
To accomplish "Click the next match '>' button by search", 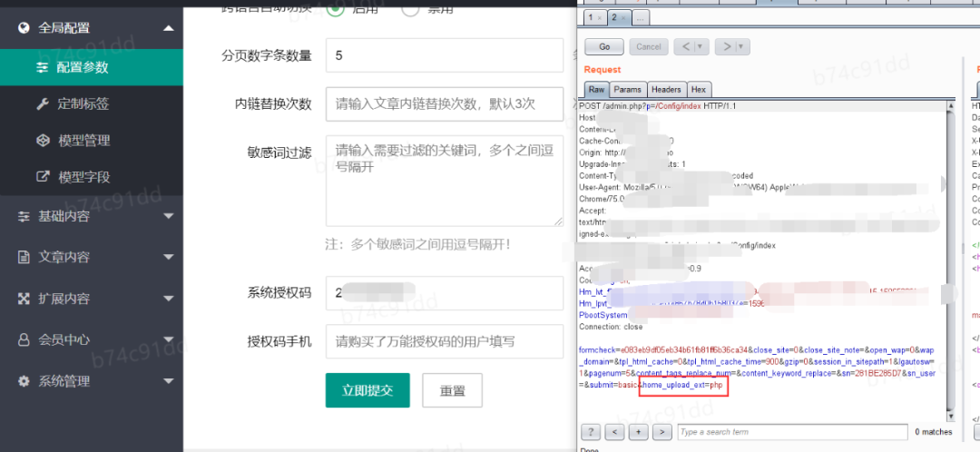I will (x=661, y=431).
